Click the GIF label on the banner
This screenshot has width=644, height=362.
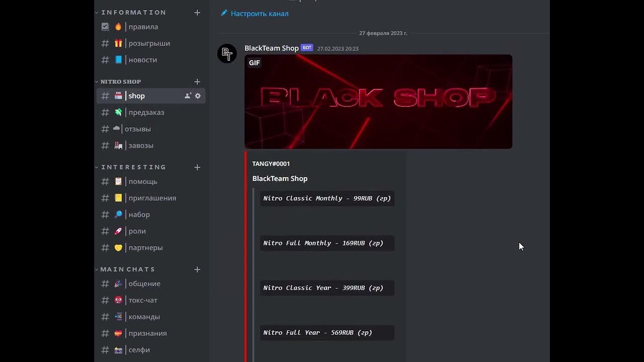click(255, 63)
